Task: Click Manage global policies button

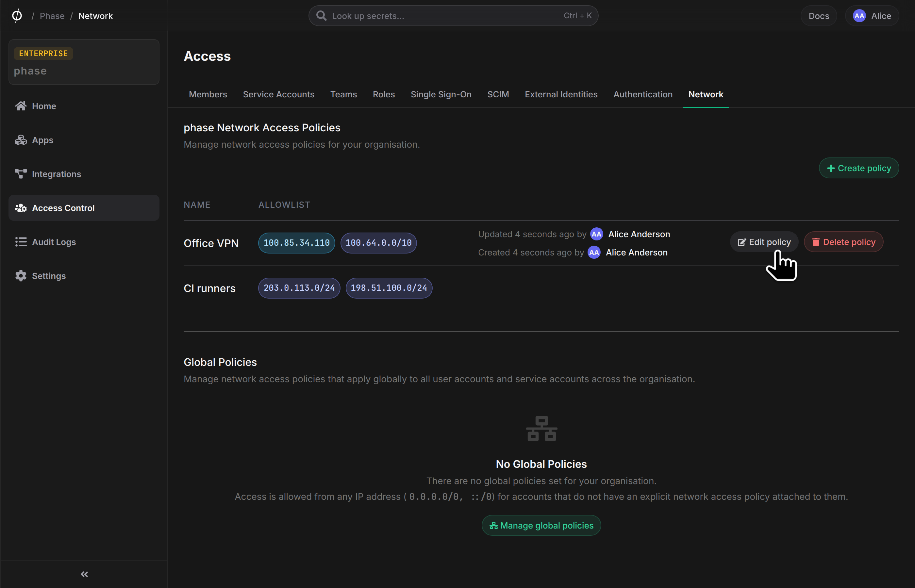Action: (x=541, y=525)
